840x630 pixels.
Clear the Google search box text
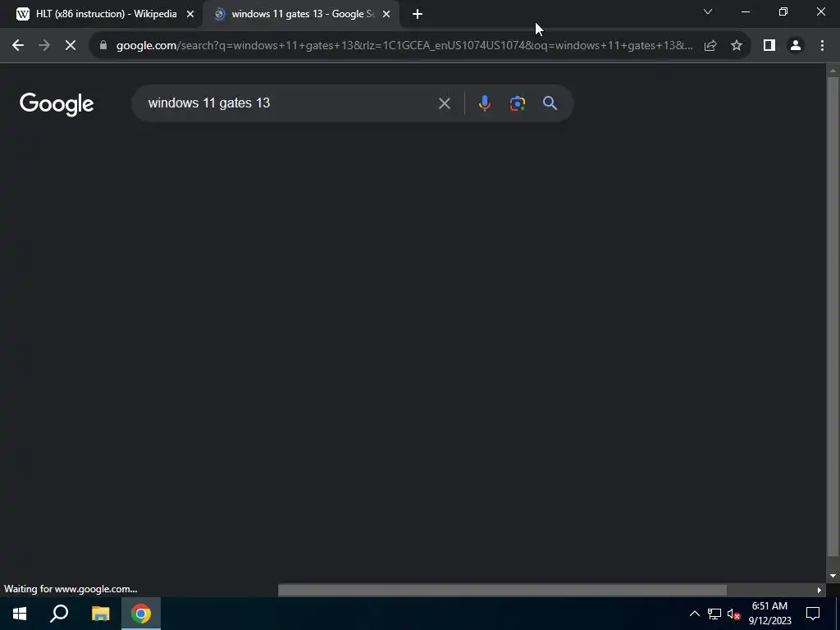(444, 103)
